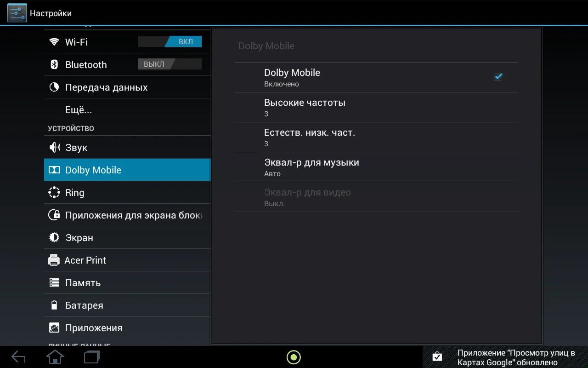Tap the Ring dotted-circle icon

[x=54, y=192]
